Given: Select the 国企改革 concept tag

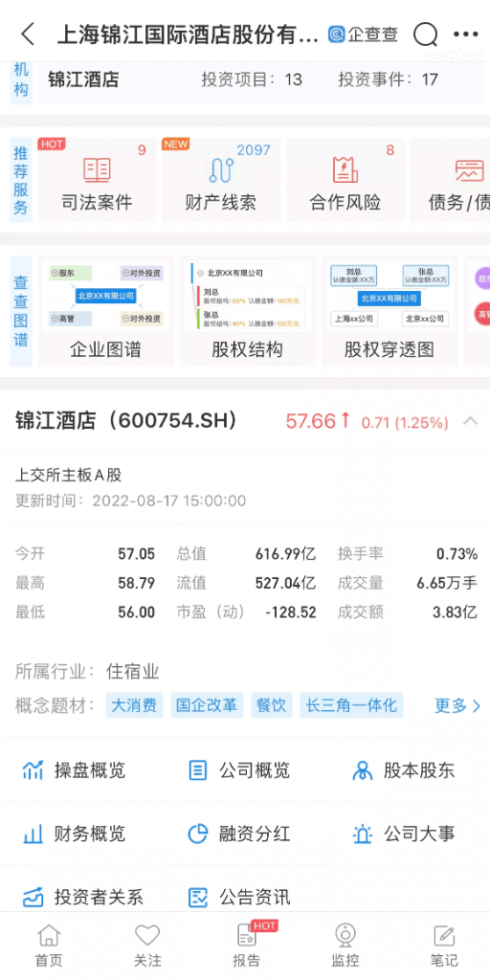Looking at the screenshot, I should click(x=207, y=705).
